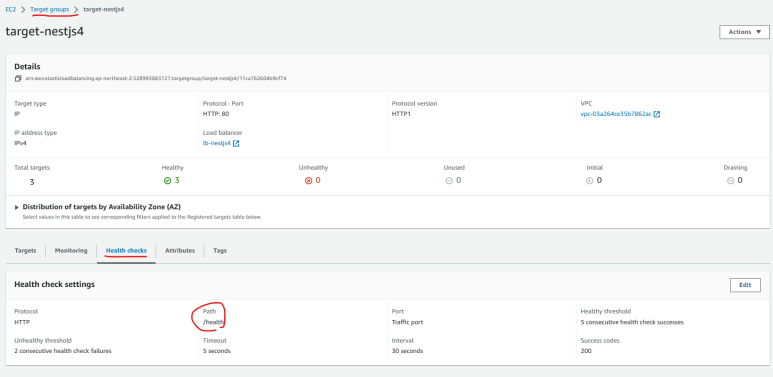Open the Actions dropdown menu
This screenshot has height=377, width=773.
coord(744,32)
